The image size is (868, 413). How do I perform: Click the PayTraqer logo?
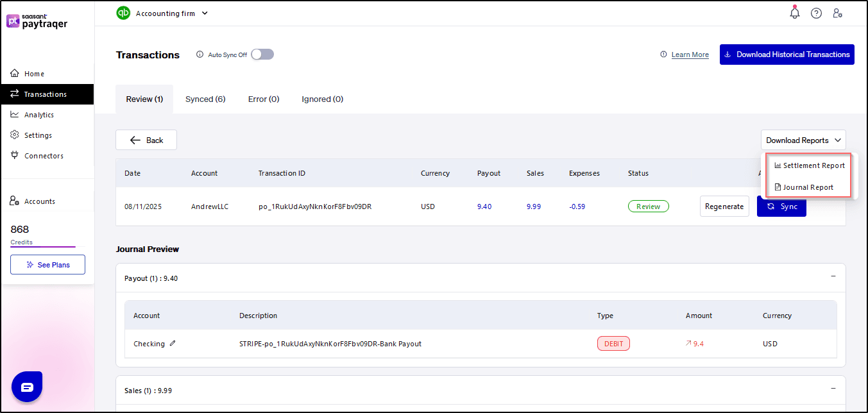coord(37,21)
